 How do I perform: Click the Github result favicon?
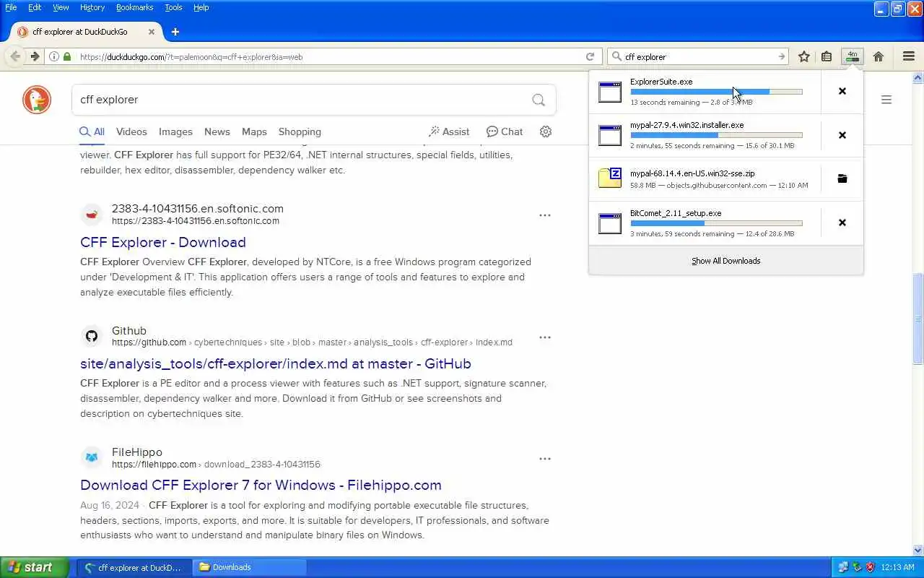point(92,336)
